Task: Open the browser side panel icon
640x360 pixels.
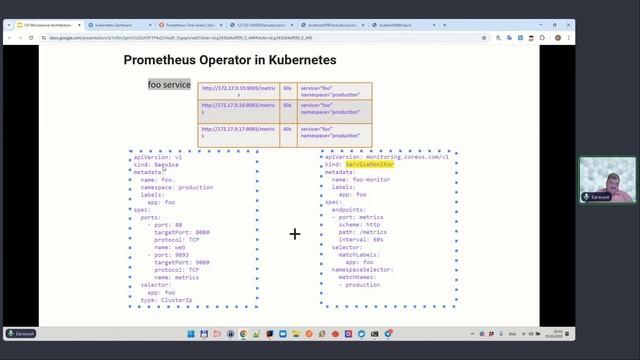Action: coord(542,38)
